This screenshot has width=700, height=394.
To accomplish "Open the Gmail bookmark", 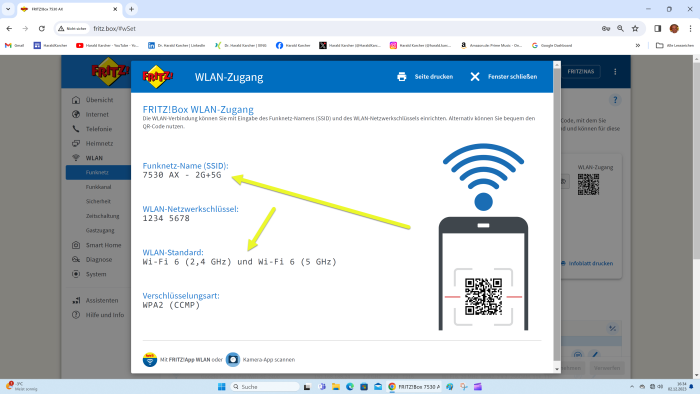I will tap(14, 46).
